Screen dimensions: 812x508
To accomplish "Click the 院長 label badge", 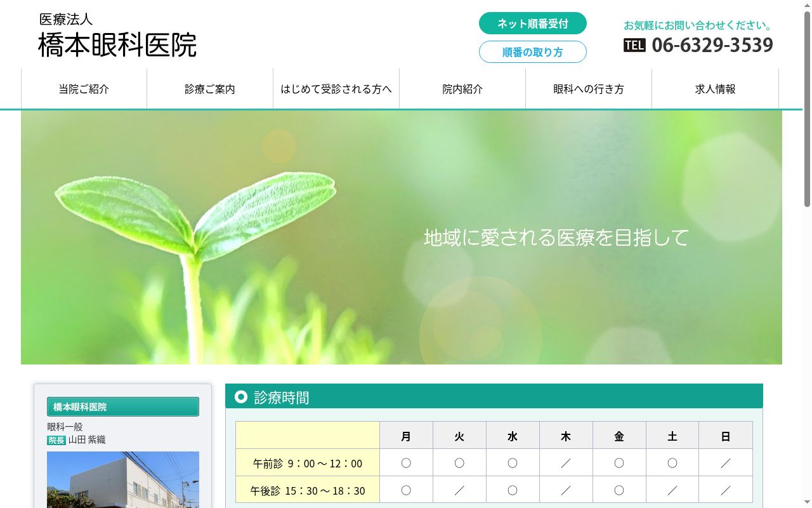I will point(56,440).
